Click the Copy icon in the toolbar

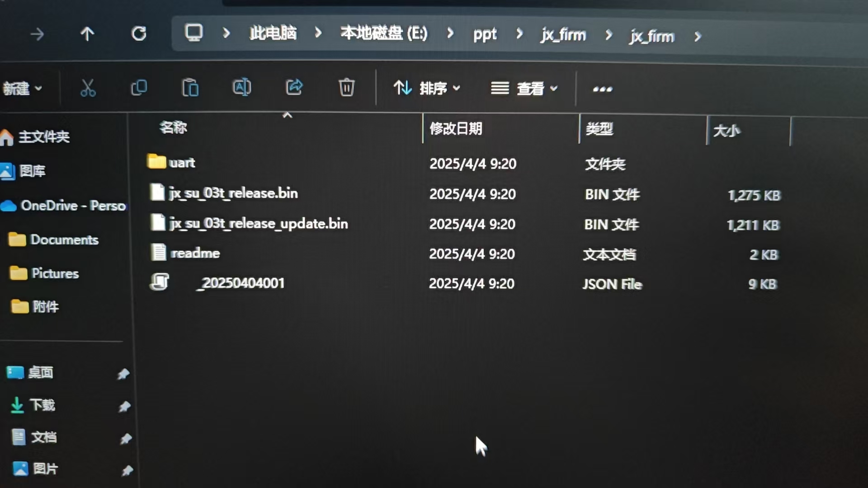139,88
